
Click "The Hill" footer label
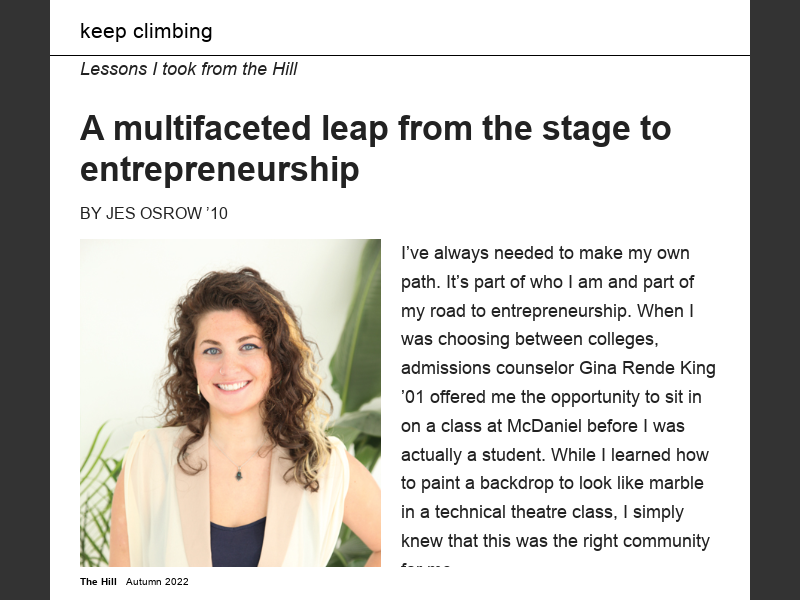click(98, 582)
